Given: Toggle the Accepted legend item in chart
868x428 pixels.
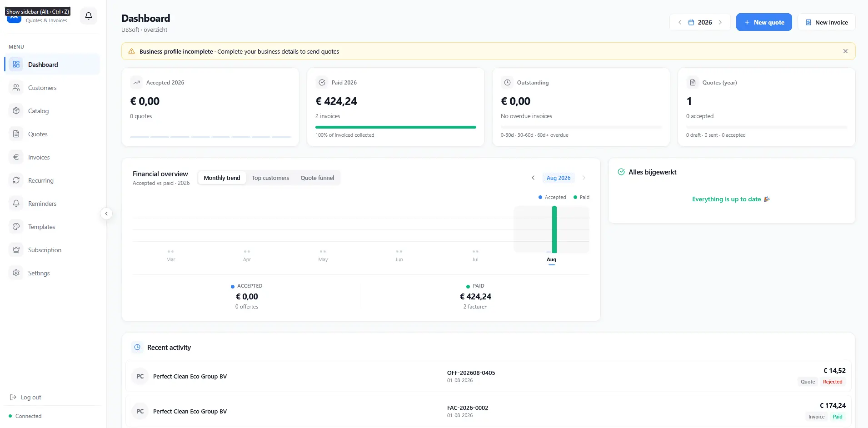Looking at the screenshot, I should pyautogui.click(x=552, y=197).
